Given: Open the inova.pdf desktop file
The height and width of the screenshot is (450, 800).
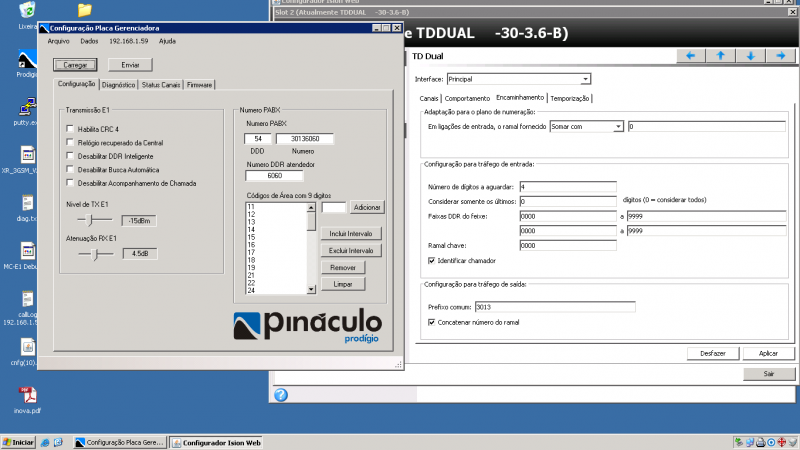Looking at the screenshot, I should coord(27,397).
